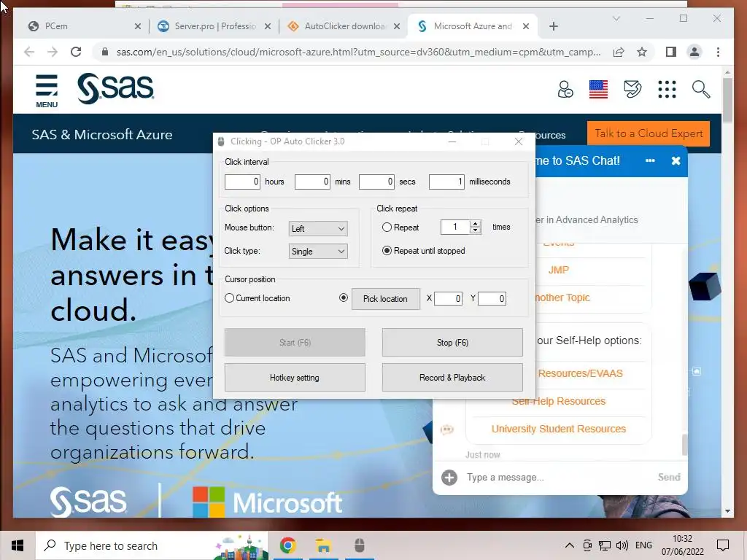The image size is (747, 560).
Task: Open volume control in system tray
Action: click(x=622, y=545)
